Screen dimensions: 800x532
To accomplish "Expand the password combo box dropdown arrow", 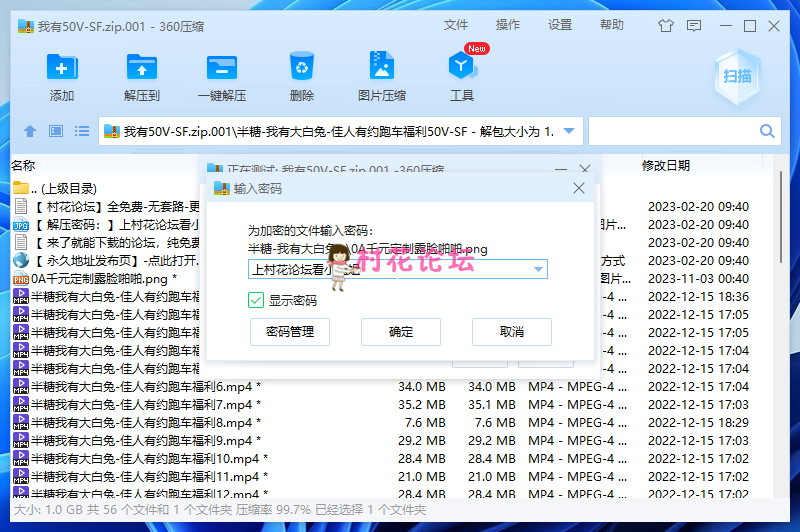I will click(538, 269).
